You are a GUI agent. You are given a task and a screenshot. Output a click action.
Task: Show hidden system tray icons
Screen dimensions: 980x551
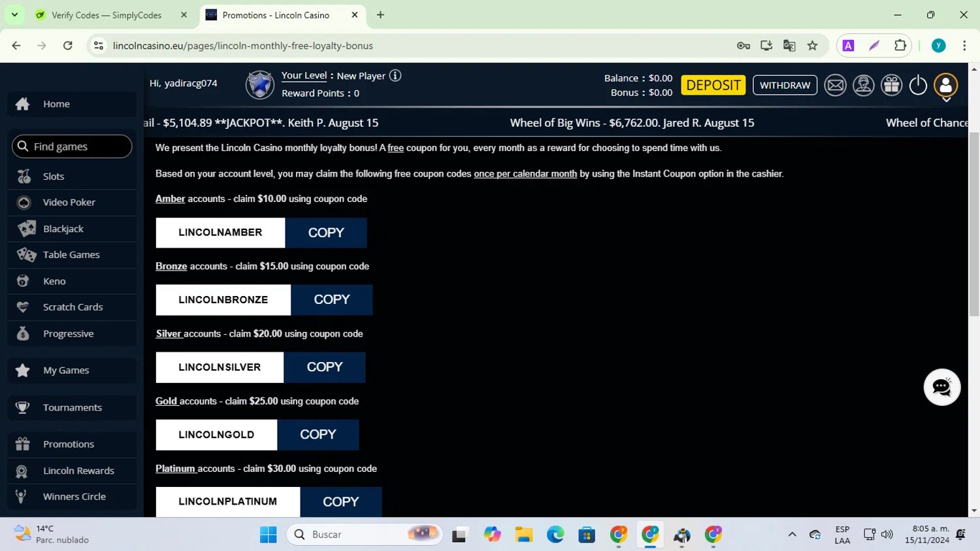[x=792, y=535]
